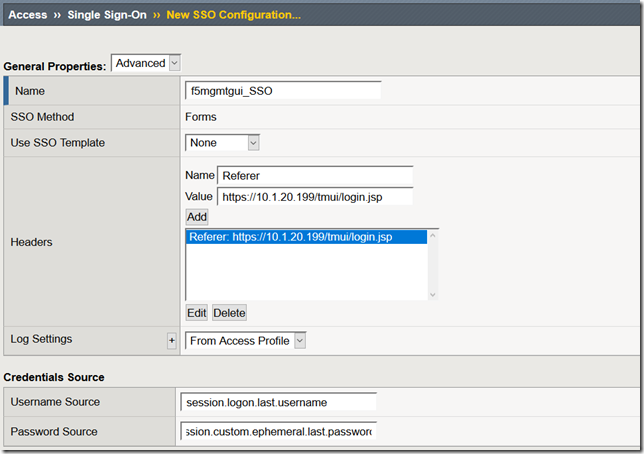The height and width of the screenshot is (454, 644).
Task: Focus the SSO configuration Name field
Action: (x=283, y=90)
